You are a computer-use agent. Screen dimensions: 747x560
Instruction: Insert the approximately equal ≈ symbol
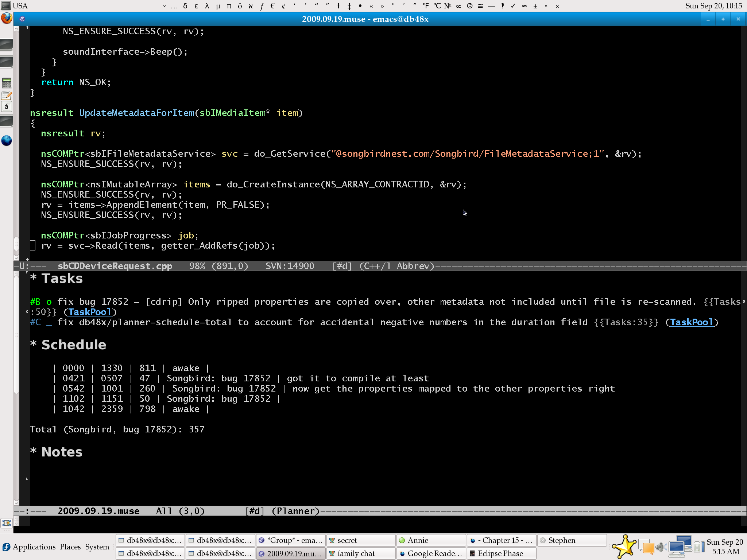524,6
